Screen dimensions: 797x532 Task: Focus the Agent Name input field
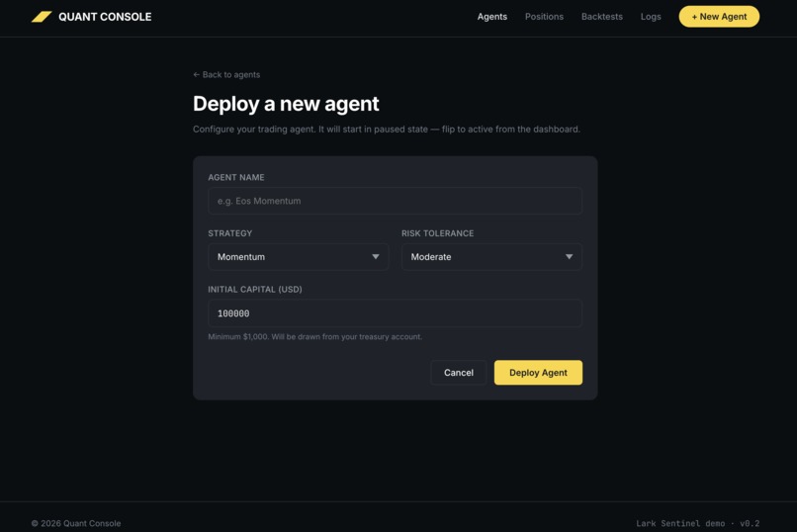(395, 201)
